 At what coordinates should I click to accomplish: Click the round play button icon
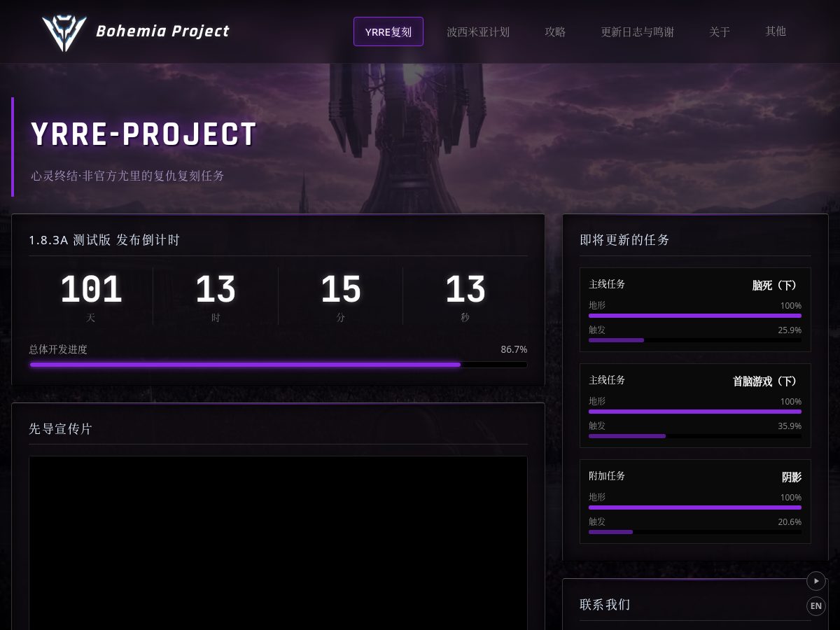click(816, 581)
